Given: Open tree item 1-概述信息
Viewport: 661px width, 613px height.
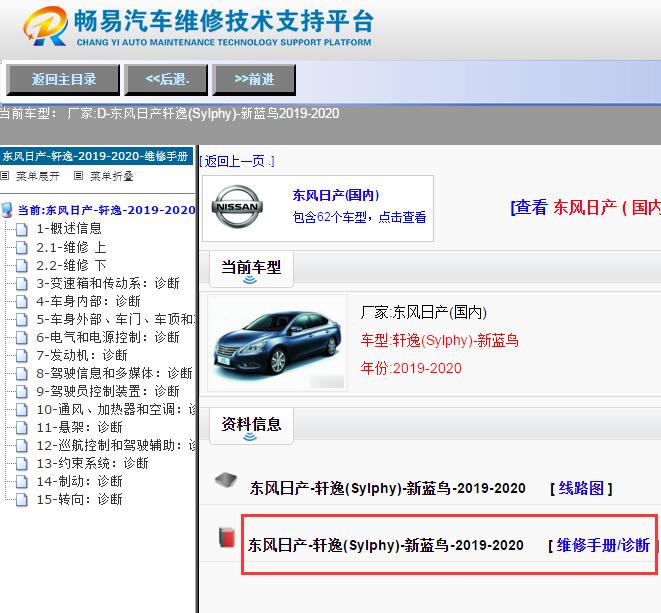Looking at the screenshot, I should pos(69,229).
